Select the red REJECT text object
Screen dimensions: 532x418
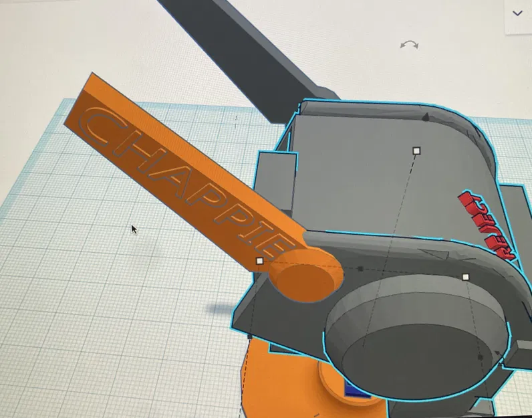tap(488, 227)
